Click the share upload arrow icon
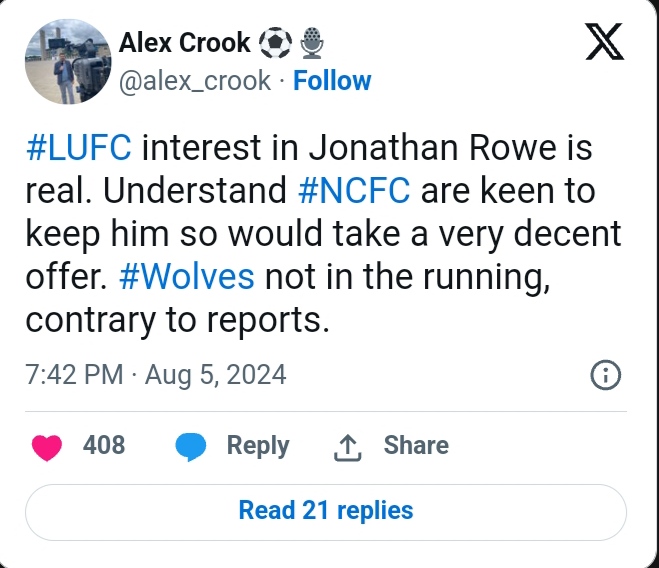Screen dimensions: 659x568 (346, 447)
